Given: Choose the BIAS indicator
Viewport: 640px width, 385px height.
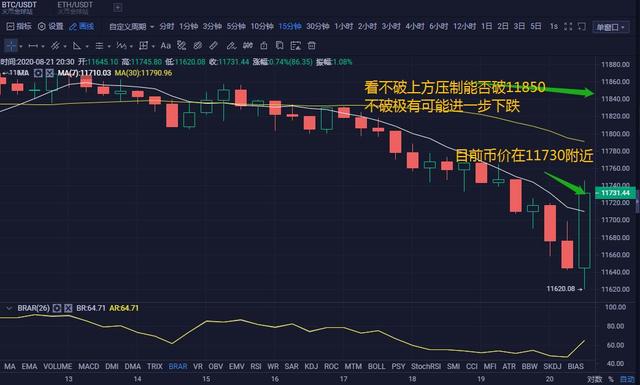Looking at the screenshot, I should tap(576, 367).
